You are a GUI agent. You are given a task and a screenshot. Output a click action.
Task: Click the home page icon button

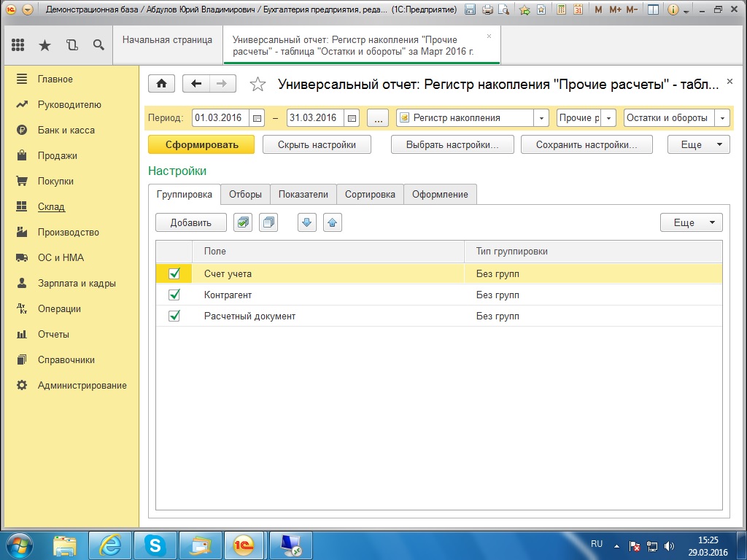[161, 84]
